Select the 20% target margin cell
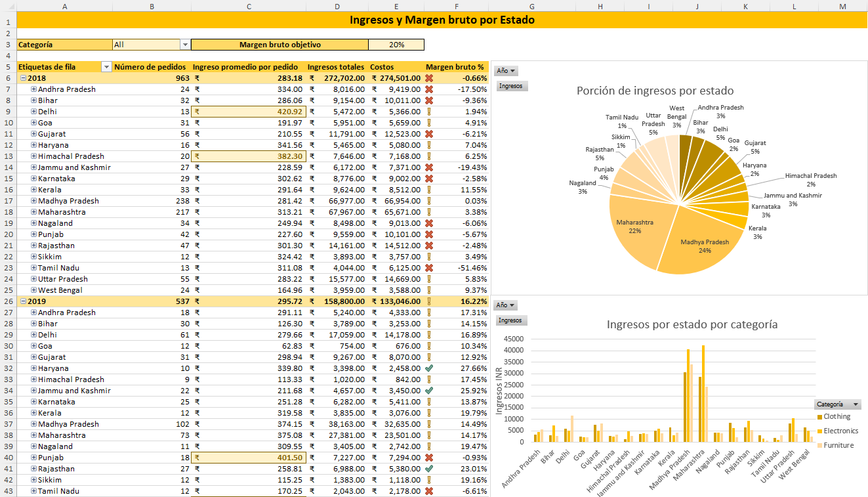The image size is (868, 497). tap(396, 45)
